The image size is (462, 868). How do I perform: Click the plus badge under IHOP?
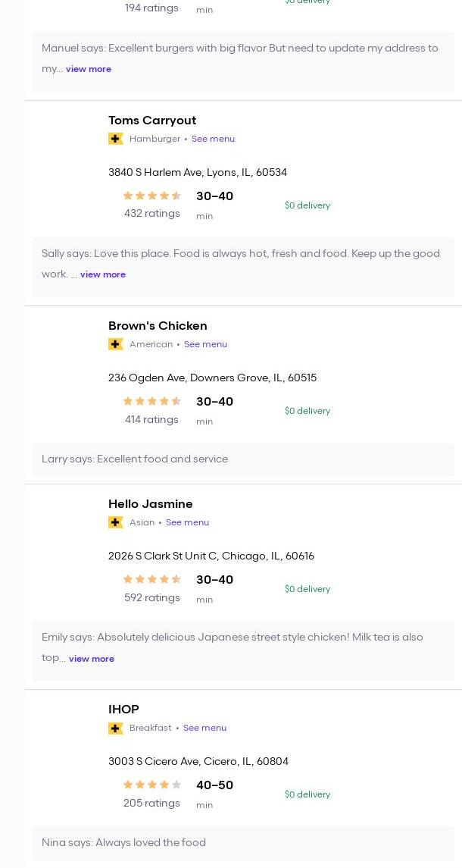point(116,728)
